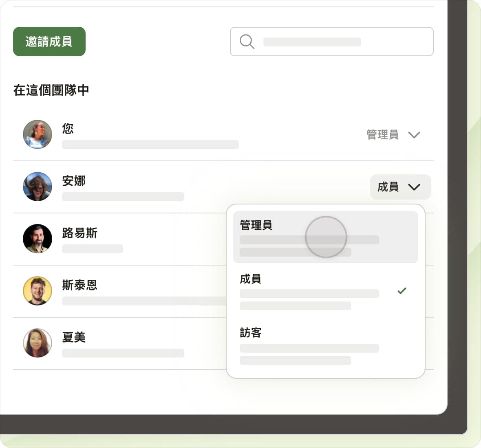Click the 邀請成員 invite button

coord(49,42)
